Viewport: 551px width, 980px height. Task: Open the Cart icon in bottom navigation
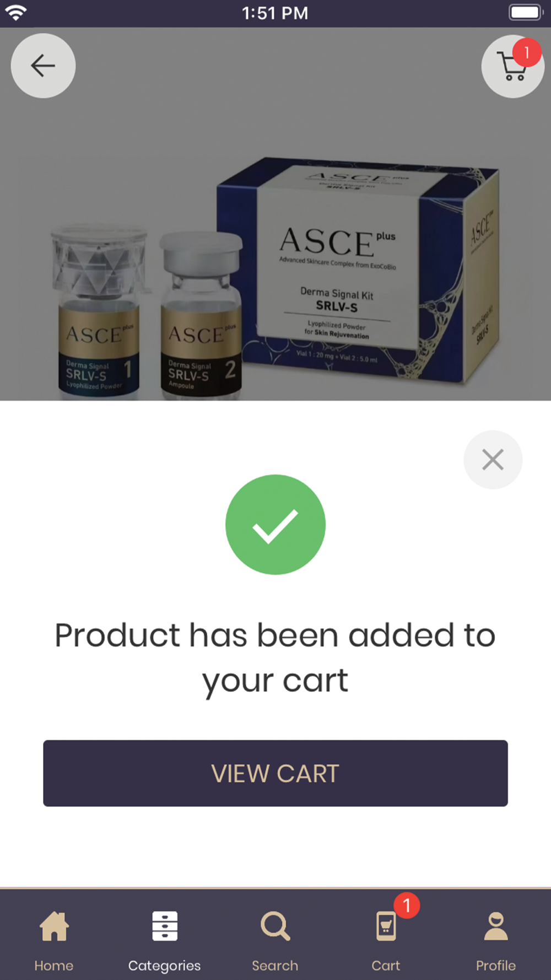pyautogui.click(x=386, y=926)
